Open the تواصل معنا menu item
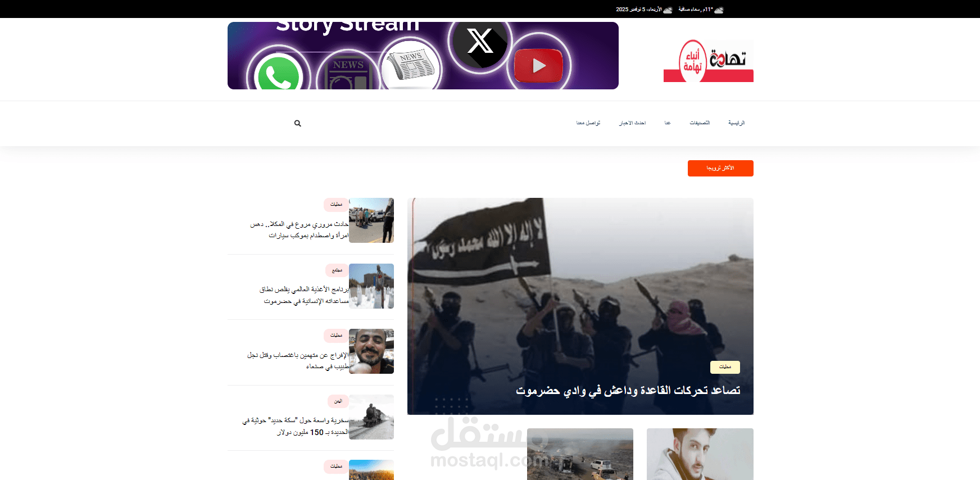The image size is (980, 480). pyautogui.click(x=588, y=123)
